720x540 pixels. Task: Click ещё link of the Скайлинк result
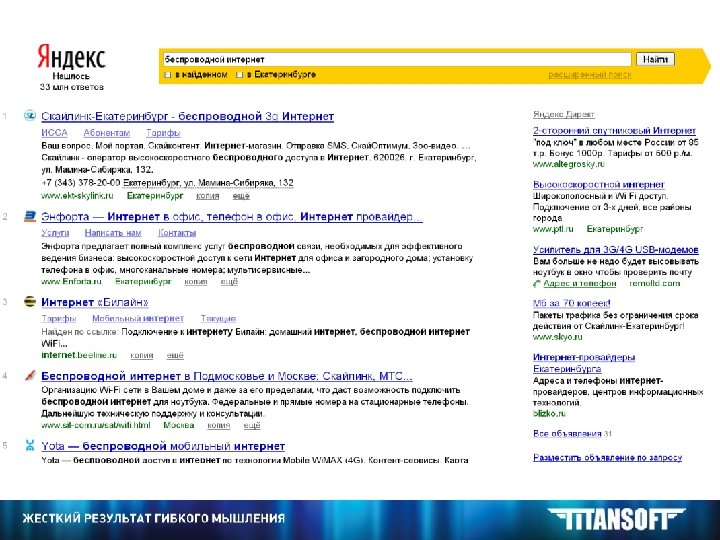pos(241,196)
